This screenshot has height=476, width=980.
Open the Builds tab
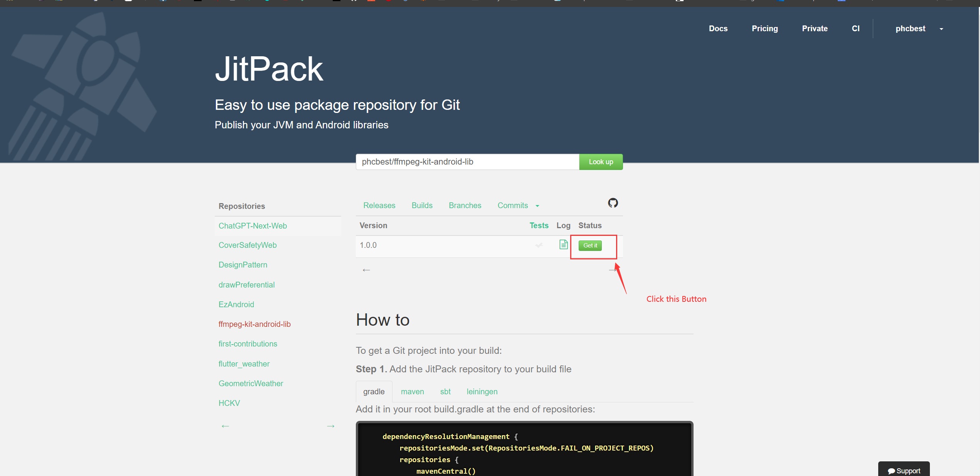422,205
